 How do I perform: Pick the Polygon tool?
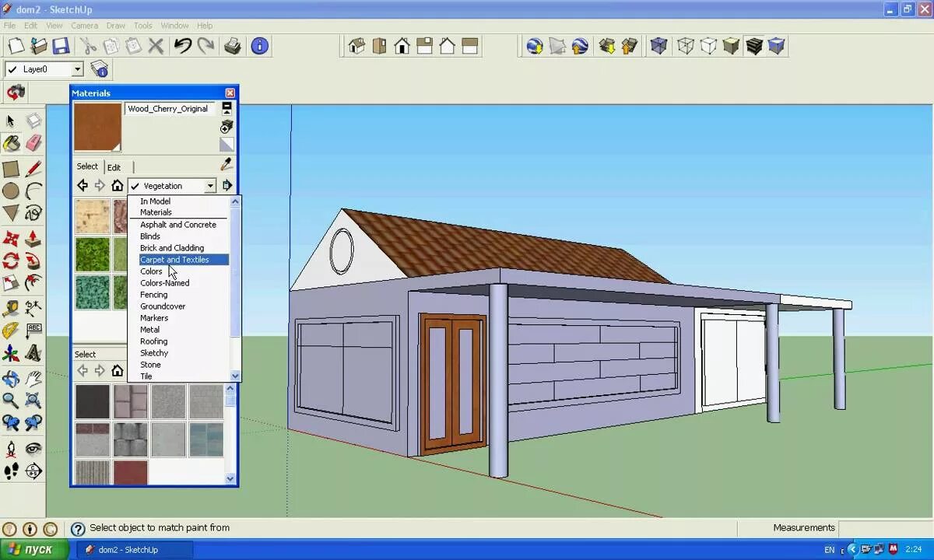point(11,212)
